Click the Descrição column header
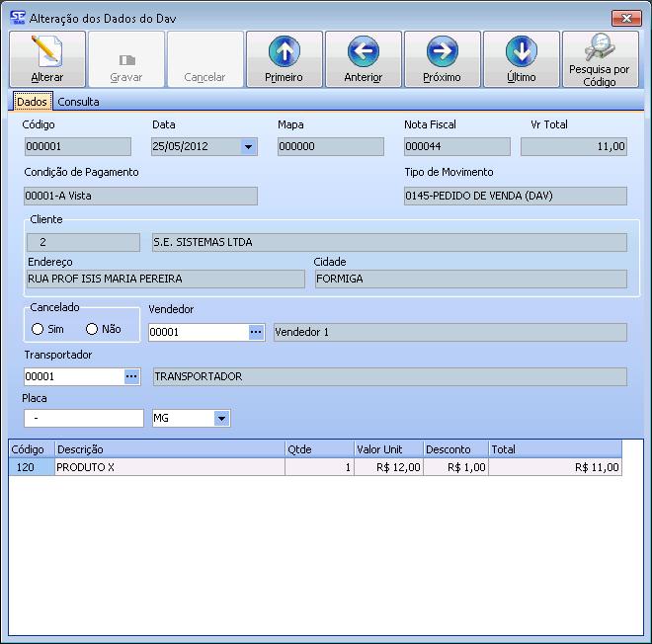 point(168,449)
